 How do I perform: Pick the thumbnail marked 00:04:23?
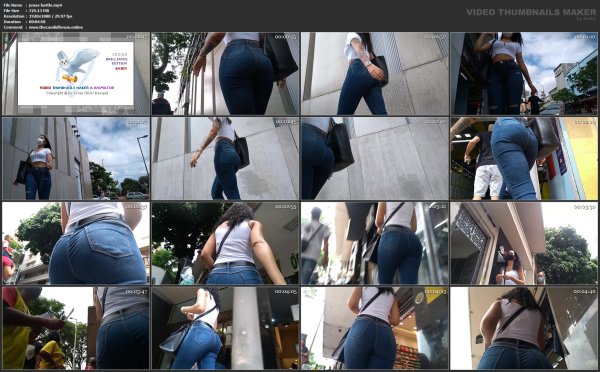coord(375,328)
